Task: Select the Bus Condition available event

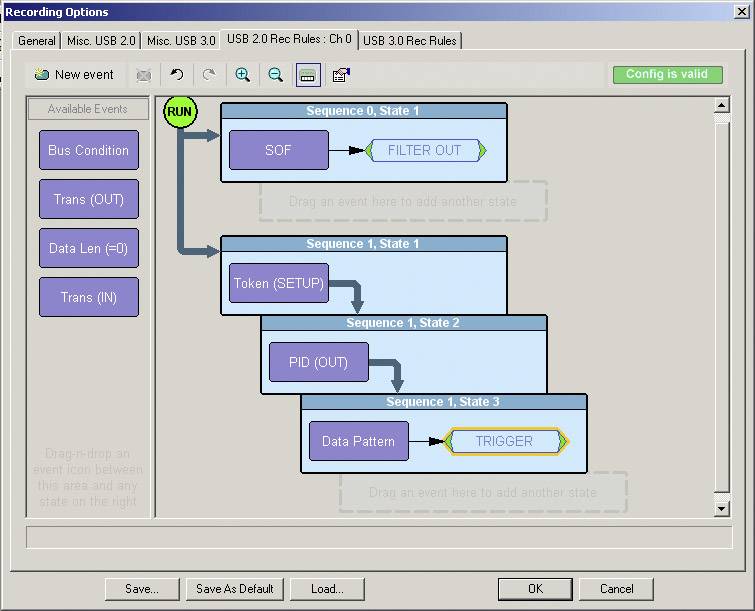Action: [x=89, y=150]
